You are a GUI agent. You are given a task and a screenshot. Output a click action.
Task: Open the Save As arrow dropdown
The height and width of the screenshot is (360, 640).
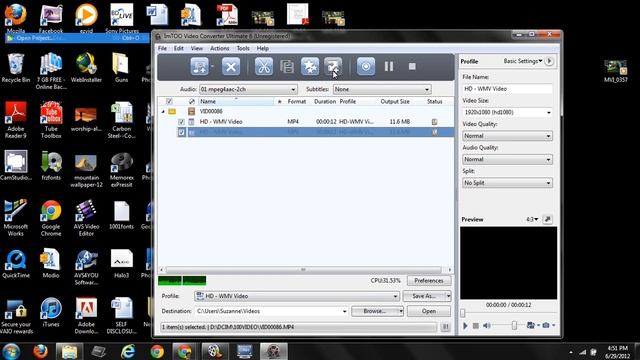[448, 296]
